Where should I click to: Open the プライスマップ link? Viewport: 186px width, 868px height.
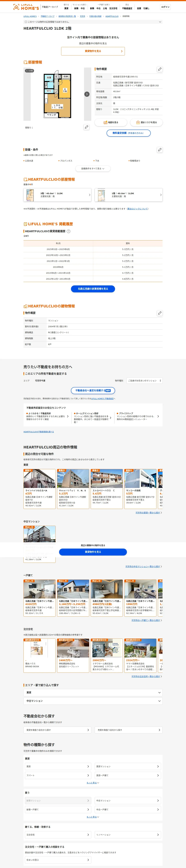138,416
